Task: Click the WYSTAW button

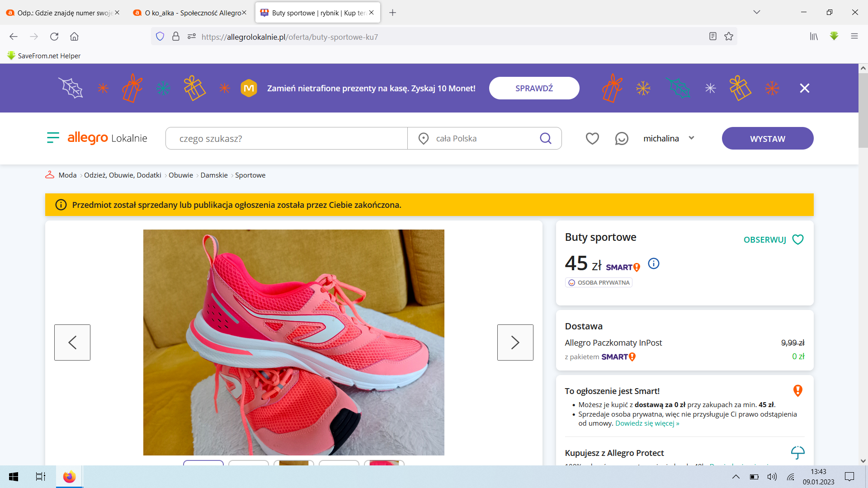Action: coord(768,138)
